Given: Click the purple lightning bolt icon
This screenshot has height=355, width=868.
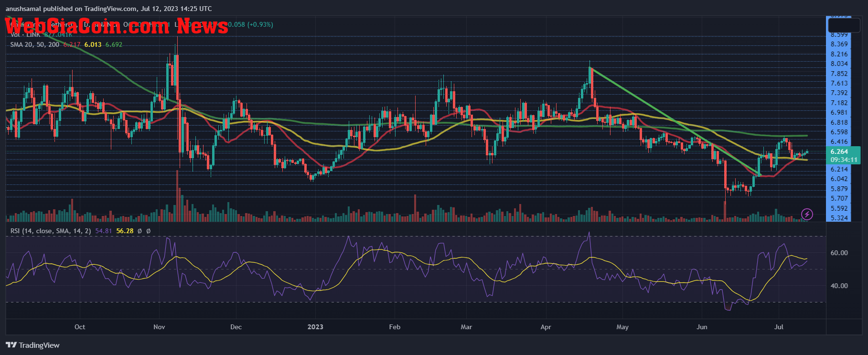Looking at the screenshot, I should (x=807, y=214).
